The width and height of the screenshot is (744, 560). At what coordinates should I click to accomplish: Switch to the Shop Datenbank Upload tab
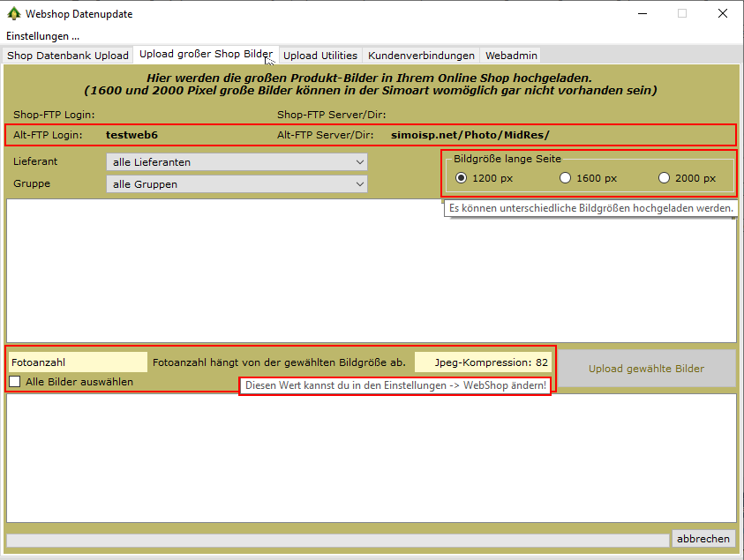tap(68, 56)
